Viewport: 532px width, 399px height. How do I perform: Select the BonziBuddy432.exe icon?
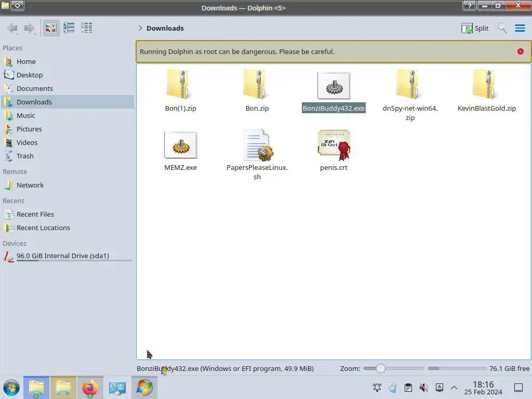pyautogui.click(x=334, y=86)
